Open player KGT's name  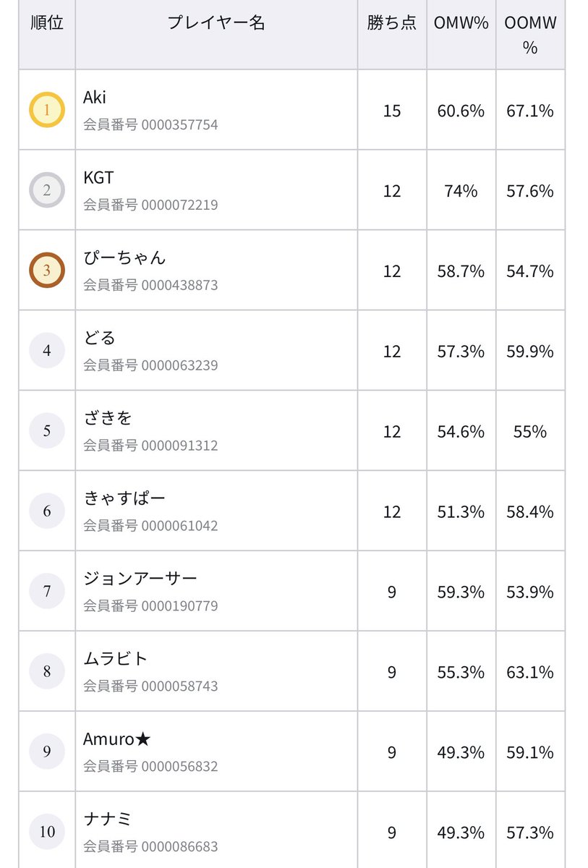(98, 178)
